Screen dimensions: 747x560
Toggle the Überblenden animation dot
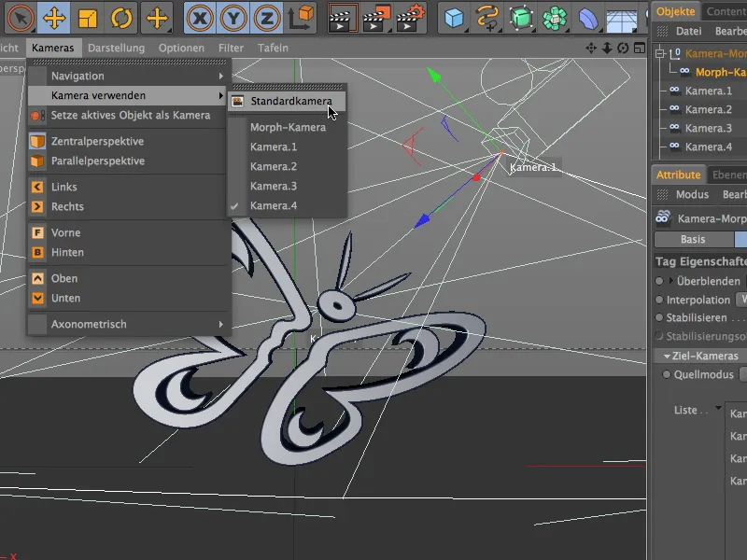[659, 282]
